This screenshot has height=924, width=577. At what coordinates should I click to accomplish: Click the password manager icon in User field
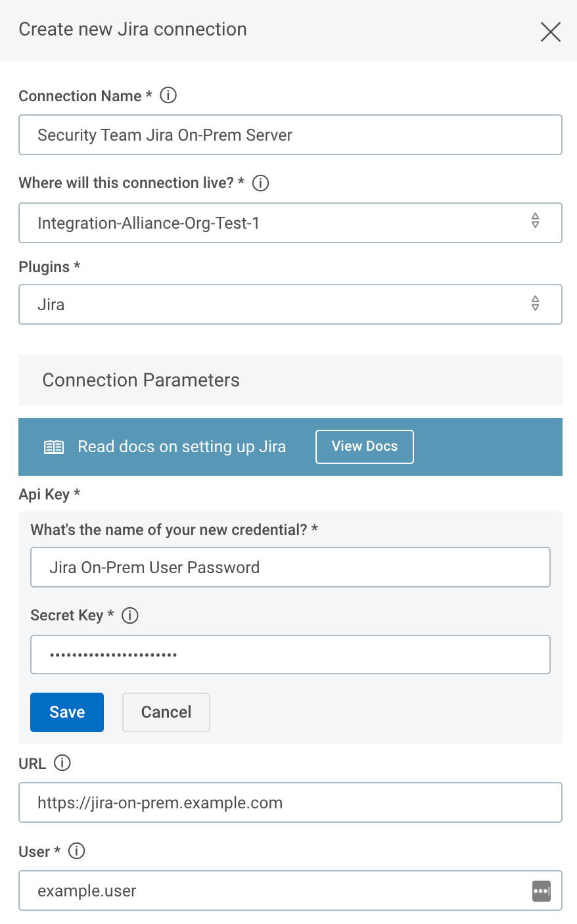point(541,891)
